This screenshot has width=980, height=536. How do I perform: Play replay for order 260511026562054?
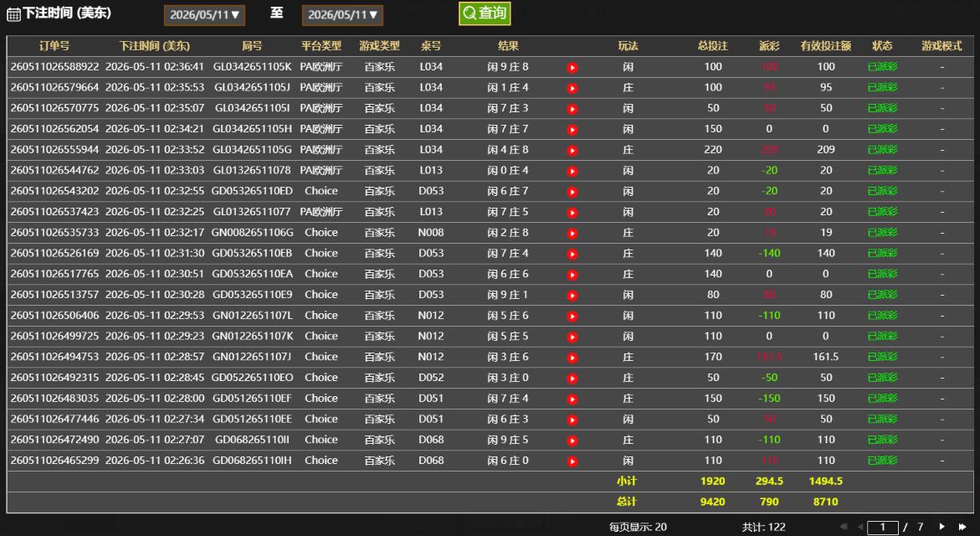pos(572,130)
